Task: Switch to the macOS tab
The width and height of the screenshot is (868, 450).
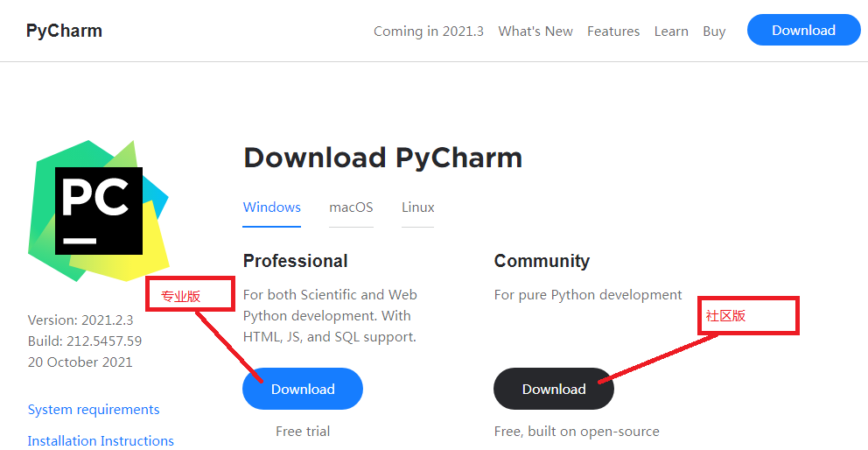Action: [351, 207]
